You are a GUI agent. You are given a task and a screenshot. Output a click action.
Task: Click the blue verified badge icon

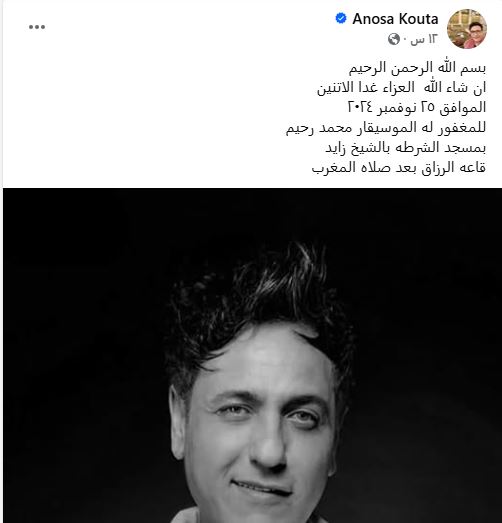(x=341, y=18)
